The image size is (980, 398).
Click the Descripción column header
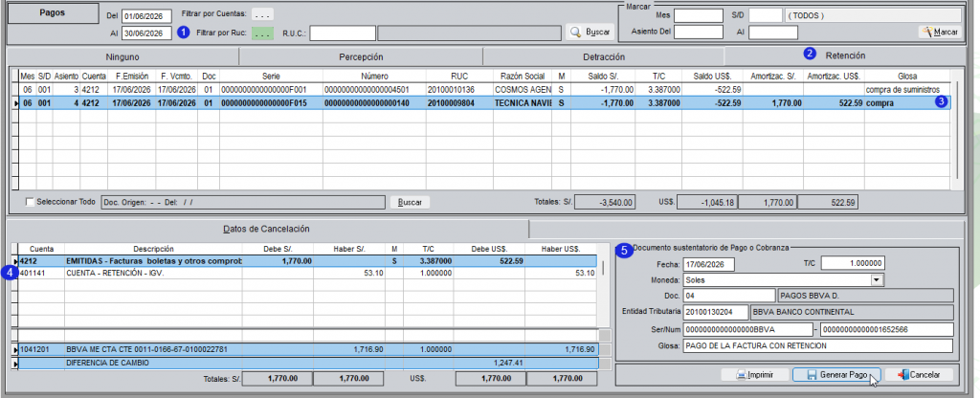point(153,249)
